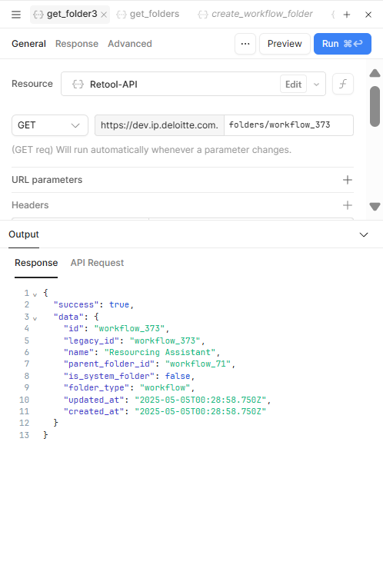Screen dimensions: 383x588
Task: Open the hamburger menu icon
Action: click(16, 15)
